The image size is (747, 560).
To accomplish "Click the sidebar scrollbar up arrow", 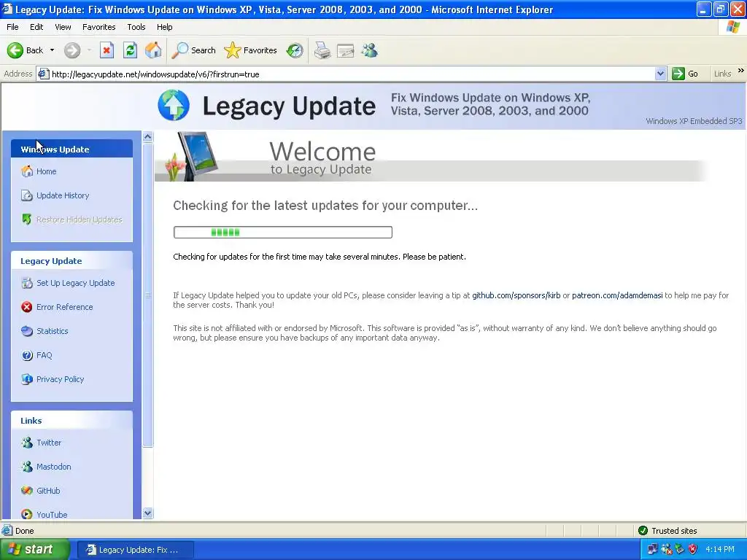I will (x=147, y=137).
